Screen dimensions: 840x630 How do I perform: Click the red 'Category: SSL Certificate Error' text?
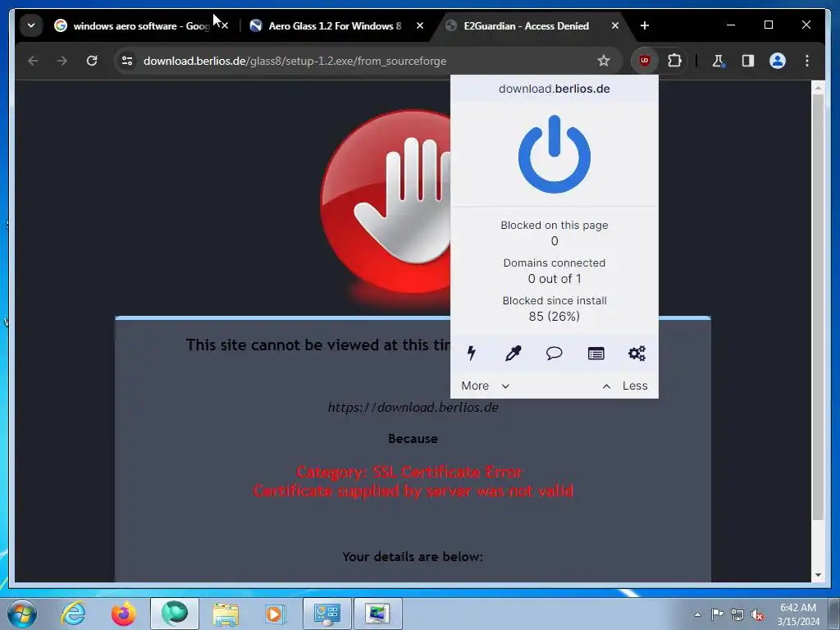pos(410,472)
